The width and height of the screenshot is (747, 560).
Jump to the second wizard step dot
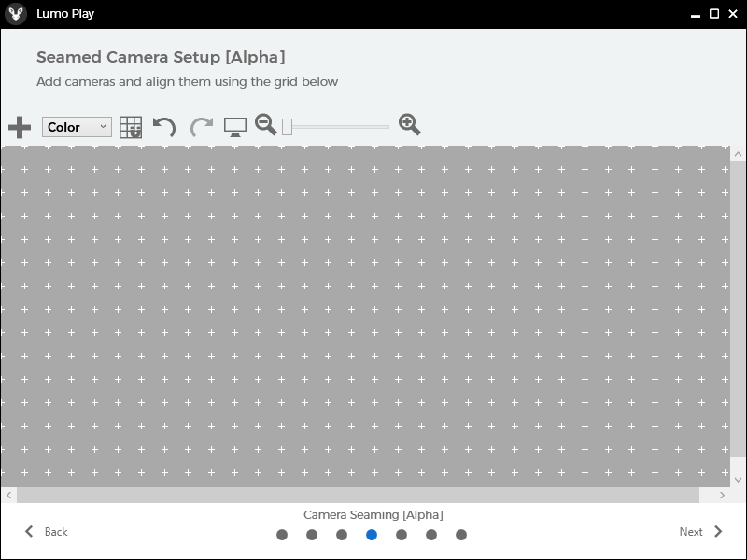coord(312,535)
